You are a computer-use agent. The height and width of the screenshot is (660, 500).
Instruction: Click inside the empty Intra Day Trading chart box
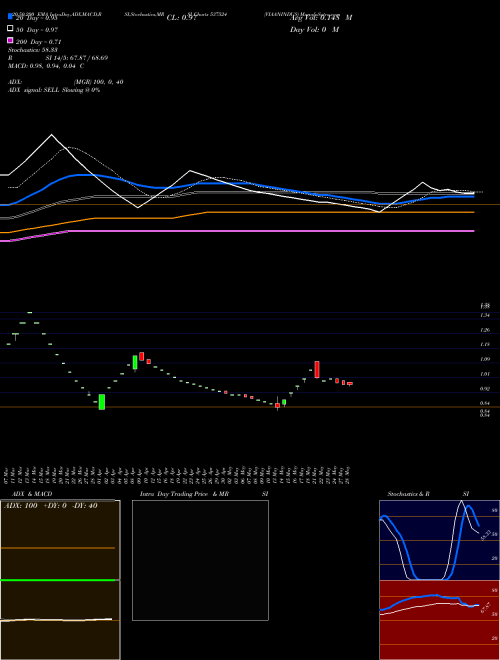(200, 560)
